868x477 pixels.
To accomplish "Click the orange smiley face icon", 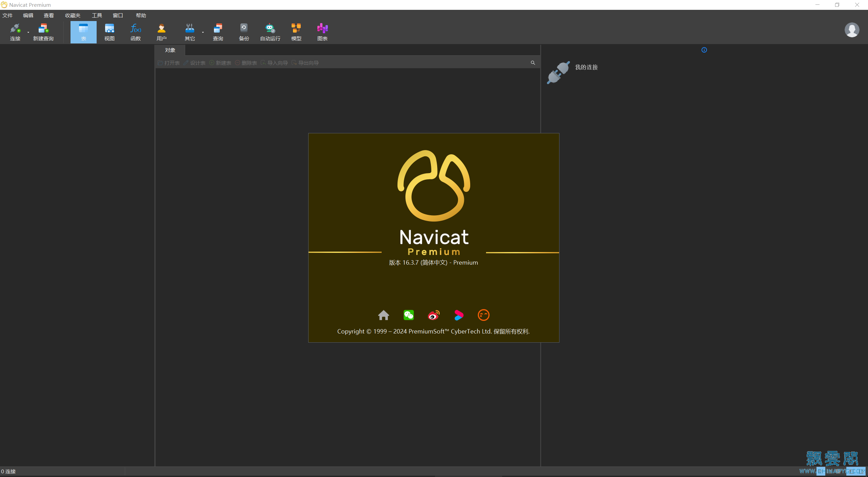I will pos(484,315).
